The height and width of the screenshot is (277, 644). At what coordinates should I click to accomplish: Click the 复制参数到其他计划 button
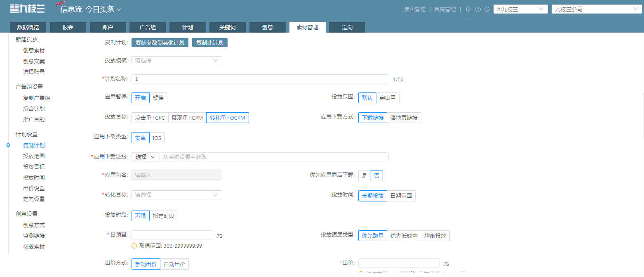click(x=160, y=43)
